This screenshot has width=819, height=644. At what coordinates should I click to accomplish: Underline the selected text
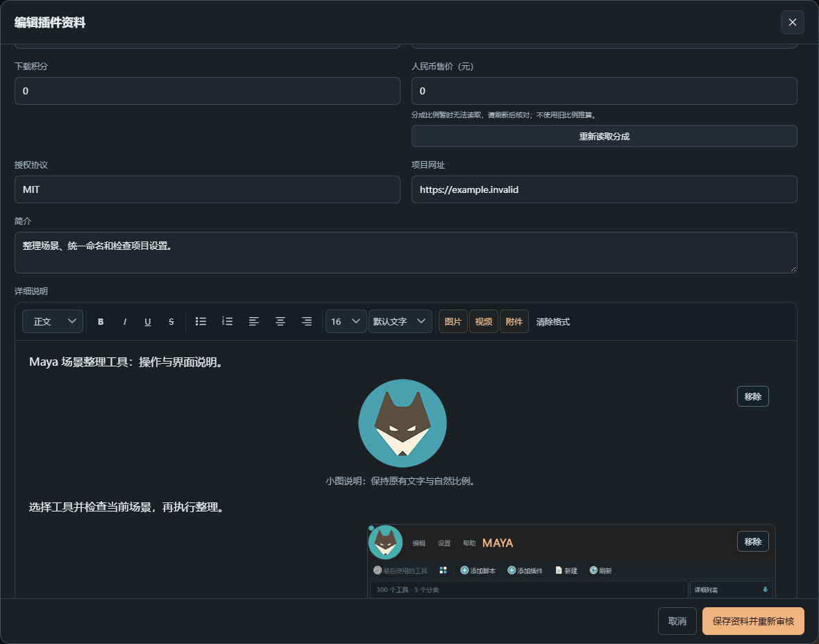[x=148, y=322]
